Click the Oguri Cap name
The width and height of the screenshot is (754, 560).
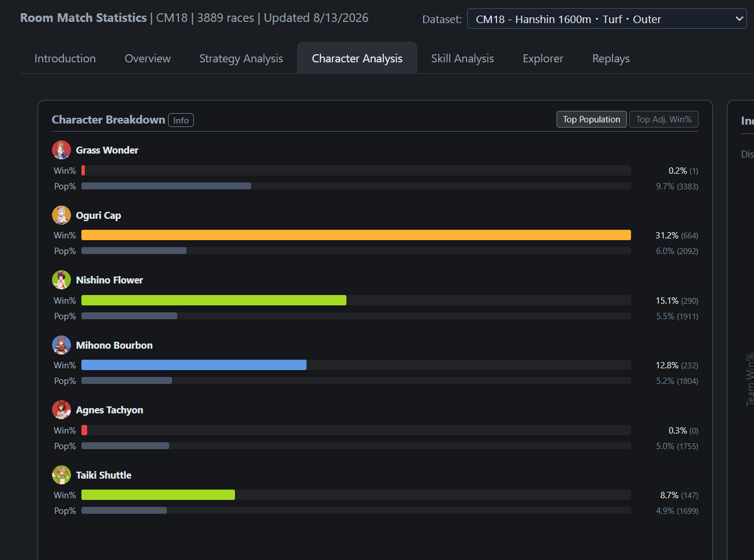click(x=99, y=215)
